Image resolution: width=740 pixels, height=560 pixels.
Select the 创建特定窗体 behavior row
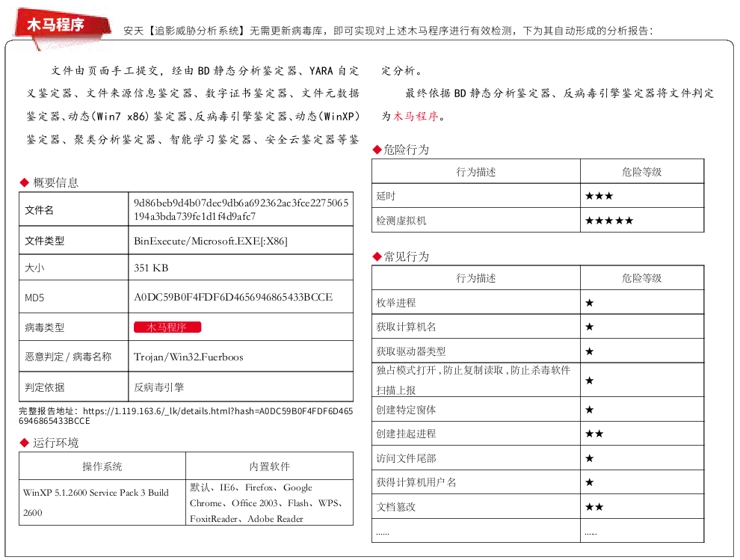point(538,410)
